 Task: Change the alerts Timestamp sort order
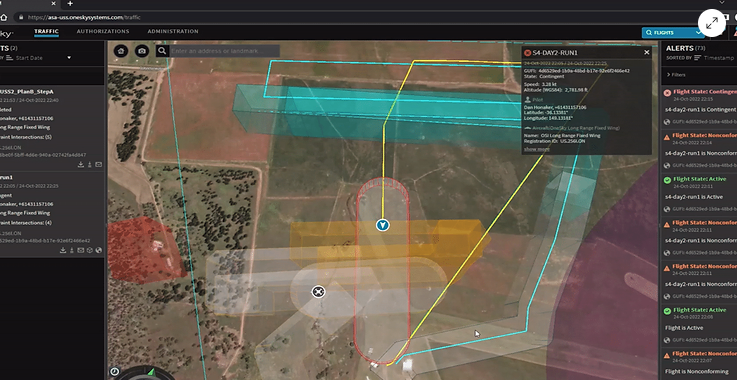(x=718, y=58)
